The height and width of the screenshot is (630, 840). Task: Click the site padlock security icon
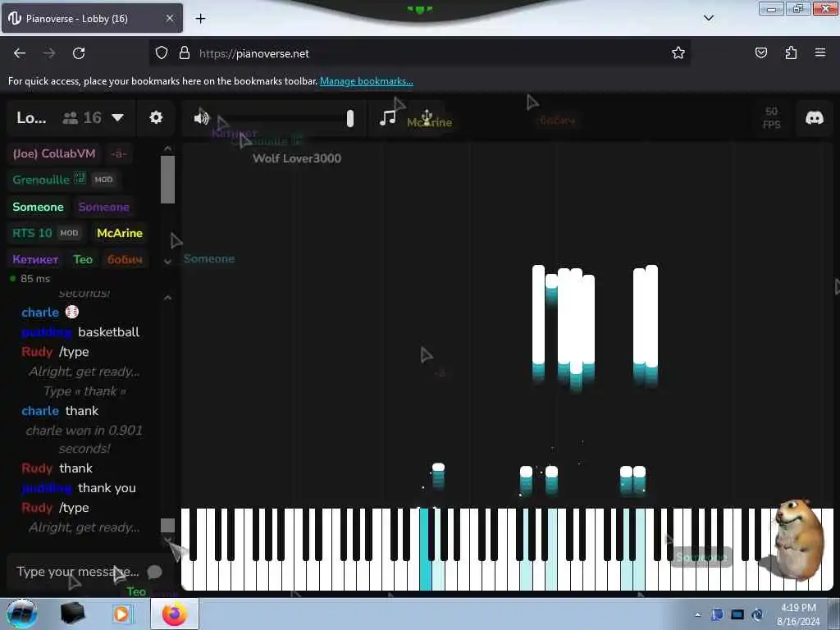185,52
